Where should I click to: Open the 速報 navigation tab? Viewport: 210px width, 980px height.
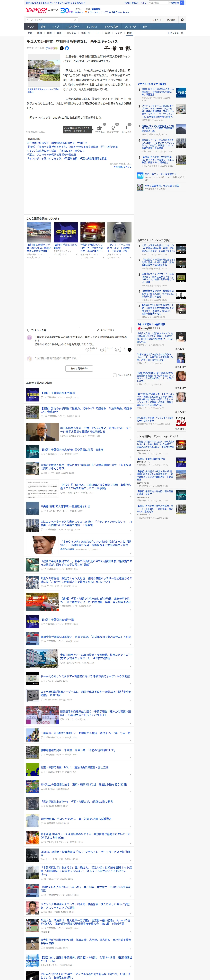point(43,27)
